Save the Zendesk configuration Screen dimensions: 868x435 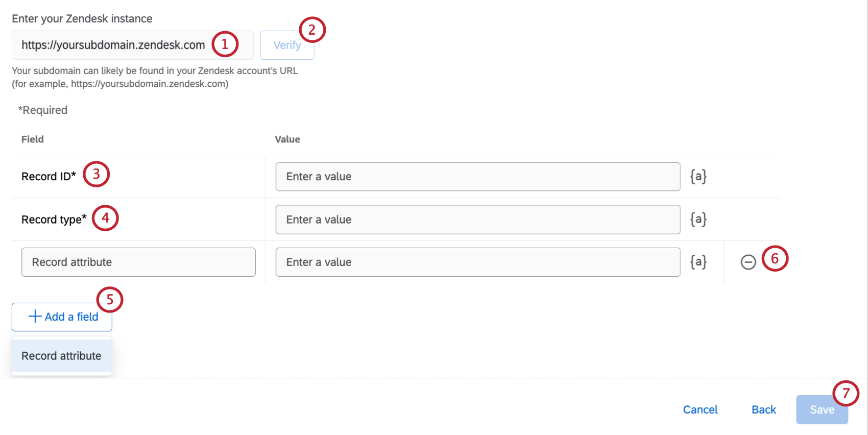[821, 410]
